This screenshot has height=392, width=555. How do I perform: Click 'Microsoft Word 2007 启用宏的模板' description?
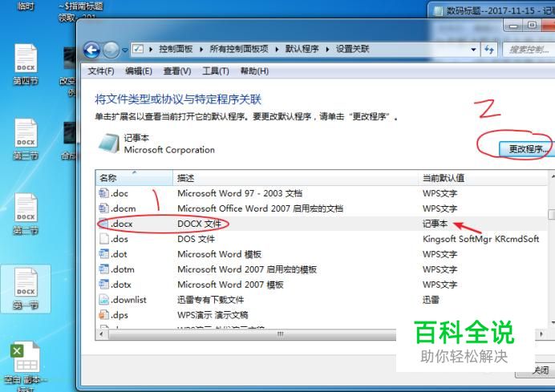247,269
